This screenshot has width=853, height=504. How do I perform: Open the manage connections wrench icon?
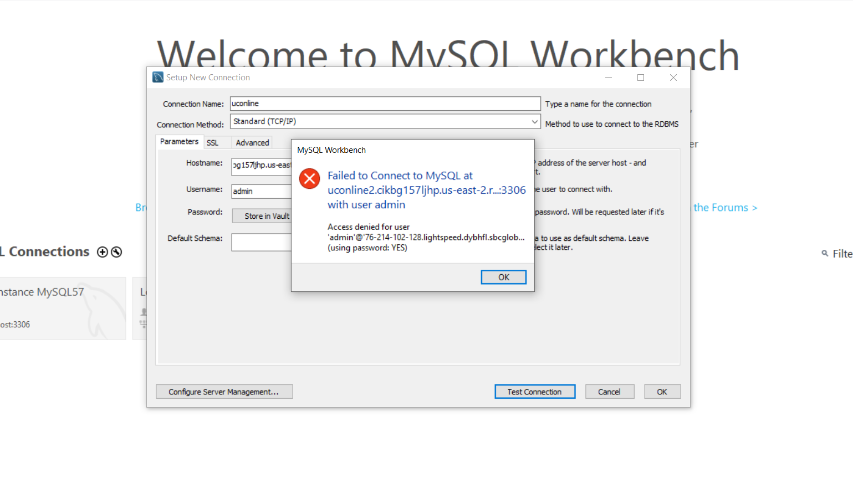116,252
